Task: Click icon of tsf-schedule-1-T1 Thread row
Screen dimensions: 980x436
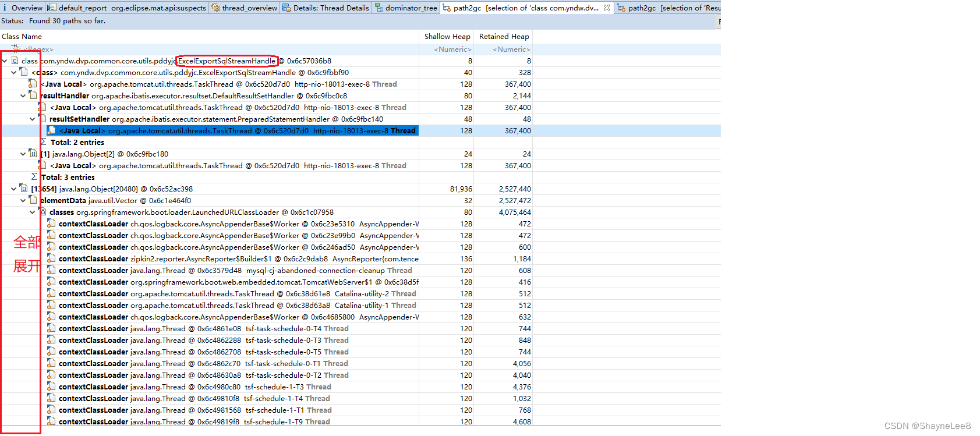Action: pyautogui.click(x=52, y=410)
